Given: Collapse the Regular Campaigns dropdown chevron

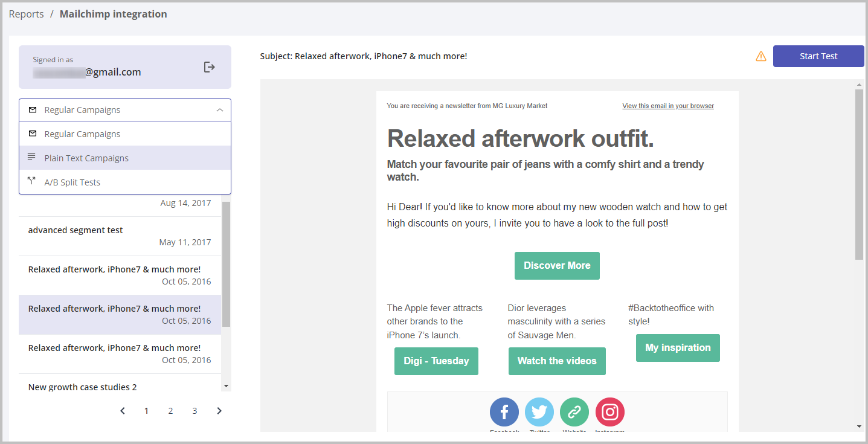Looking at the screenshot, I should tap(220, 110).
